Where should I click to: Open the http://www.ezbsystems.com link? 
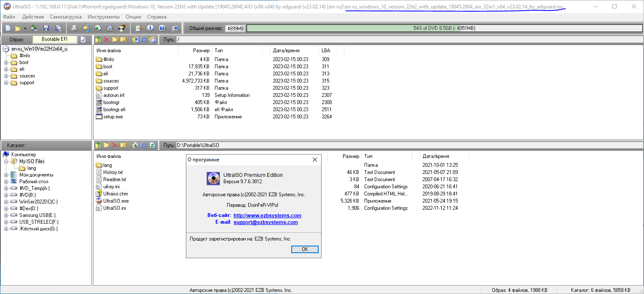(x=267, y=215)
